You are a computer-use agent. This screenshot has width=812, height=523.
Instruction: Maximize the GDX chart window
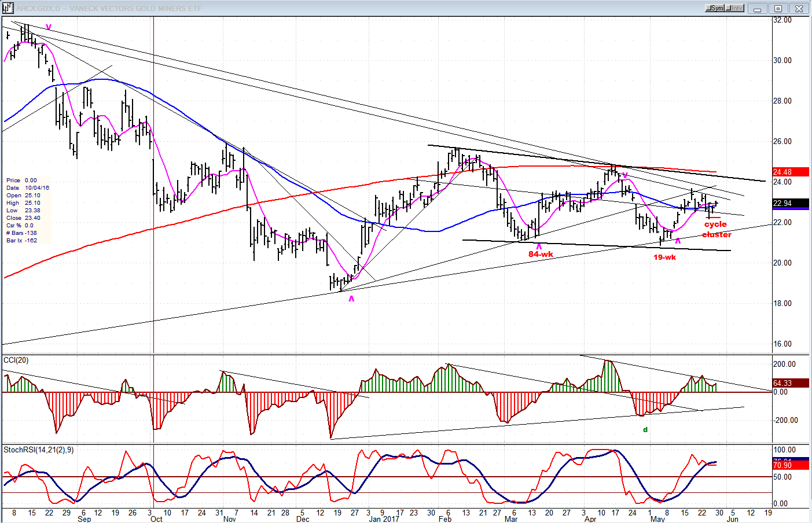coord(778,8)
